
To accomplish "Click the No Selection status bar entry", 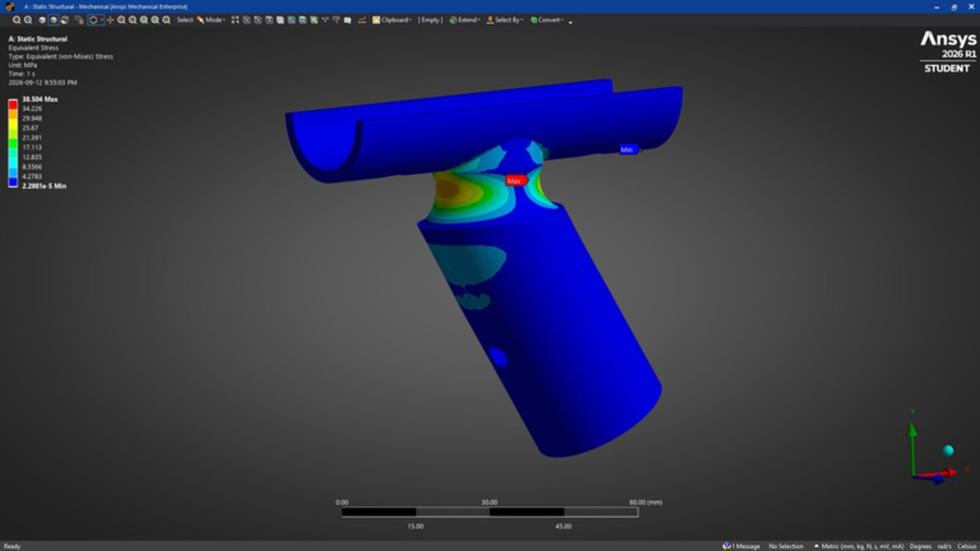I will [786, 546].
